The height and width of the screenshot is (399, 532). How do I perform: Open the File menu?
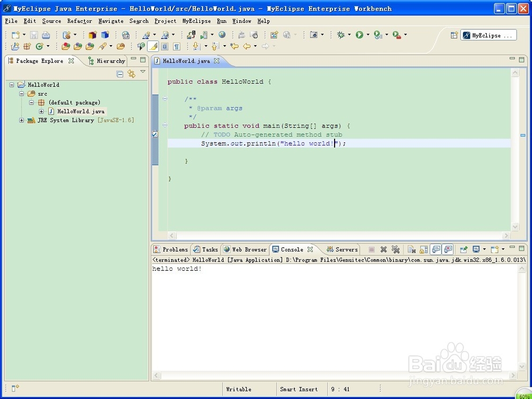coord(11,21)
